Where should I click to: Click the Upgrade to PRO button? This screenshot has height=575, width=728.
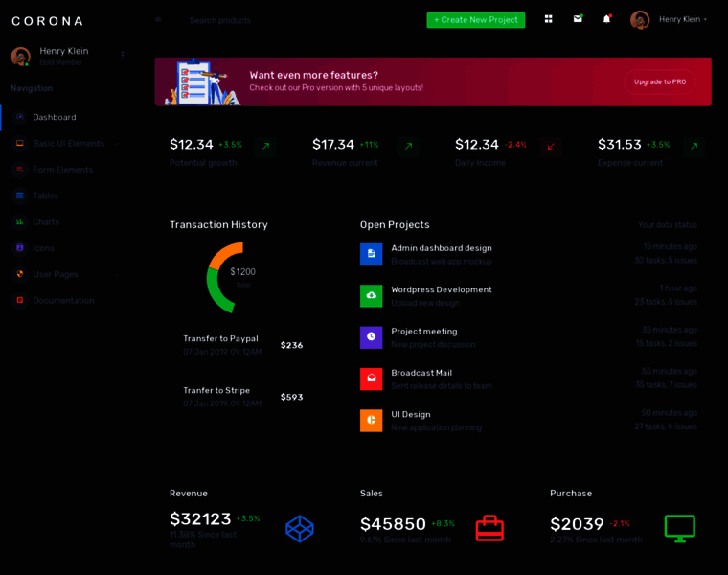[659, 81]
